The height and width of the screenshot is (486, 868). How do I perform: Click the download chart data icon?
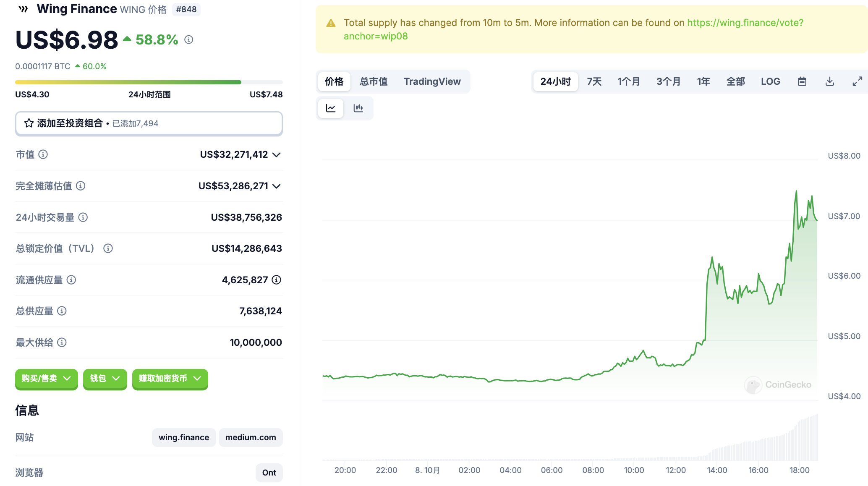[829, 81]
